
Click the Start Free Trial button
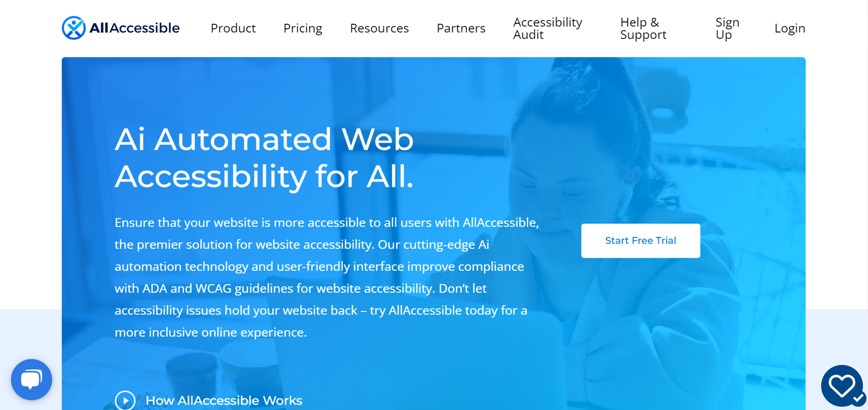(x=641, y=241)
